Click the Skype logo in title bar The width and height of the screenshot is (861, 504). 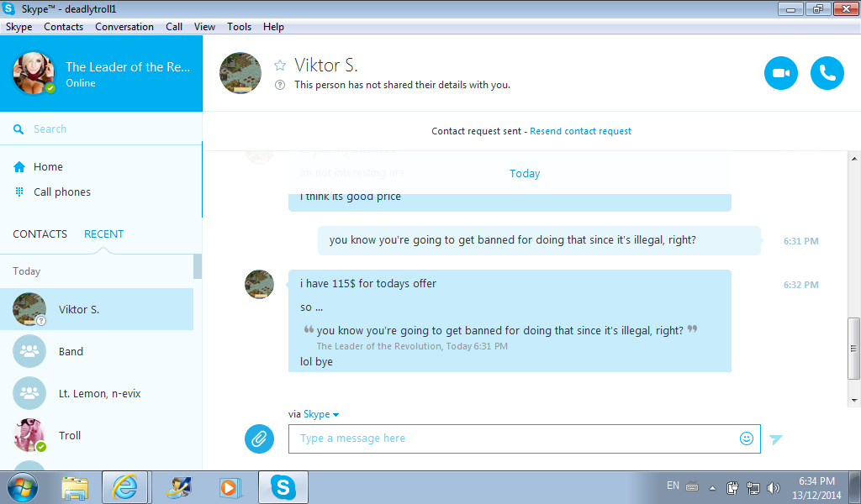8,8
